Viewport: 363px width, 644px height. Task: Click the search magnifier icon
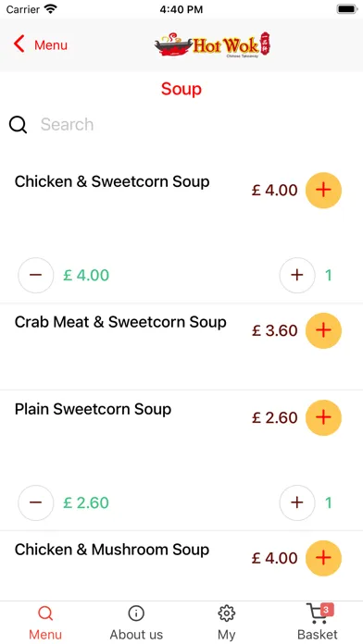(19, 125)
